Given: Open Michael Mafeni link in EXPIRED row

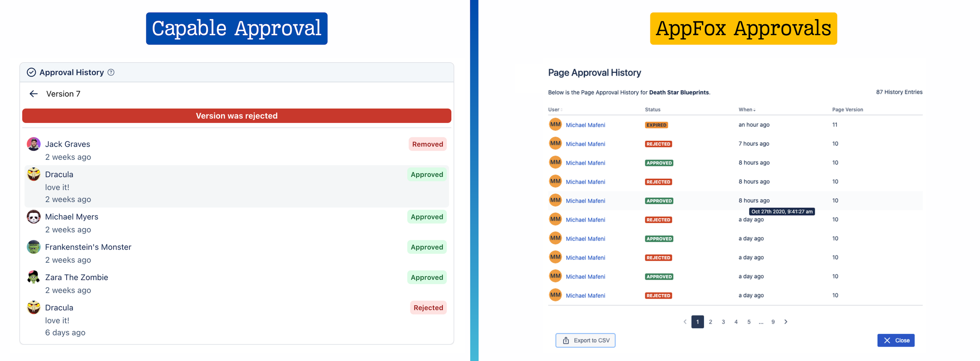Looking at the screenshot, I should click(x=585, y=125).
